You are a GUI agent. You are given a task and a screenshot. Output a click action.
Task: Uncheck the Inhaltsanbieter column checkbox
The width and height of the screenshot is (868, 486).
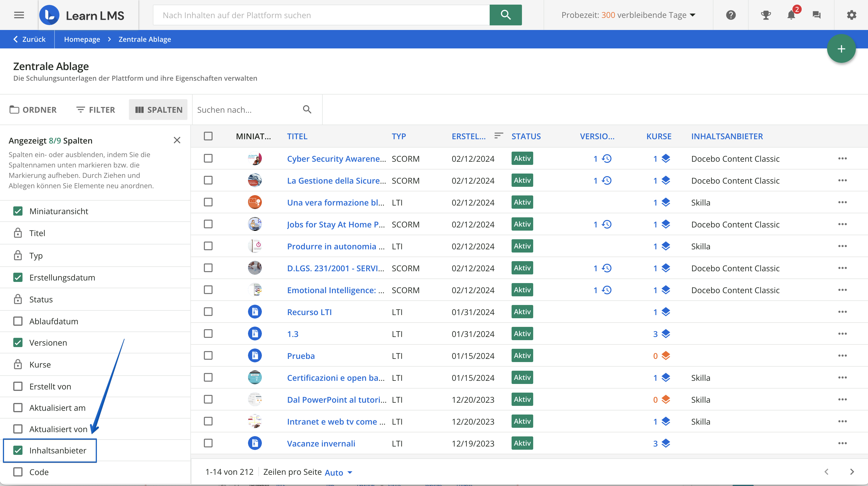18,450
